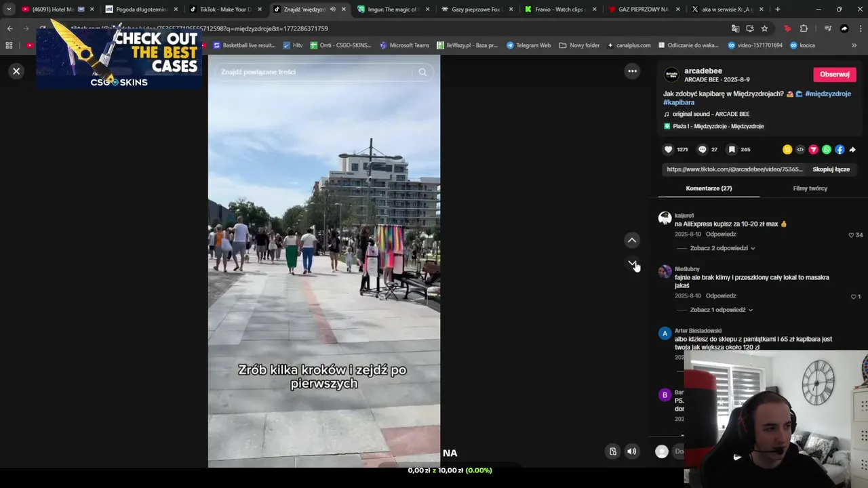The height and width of the screenshot is (488, 868).
Task: Open canalplus.com bookmark
Action: coord(630,45)
